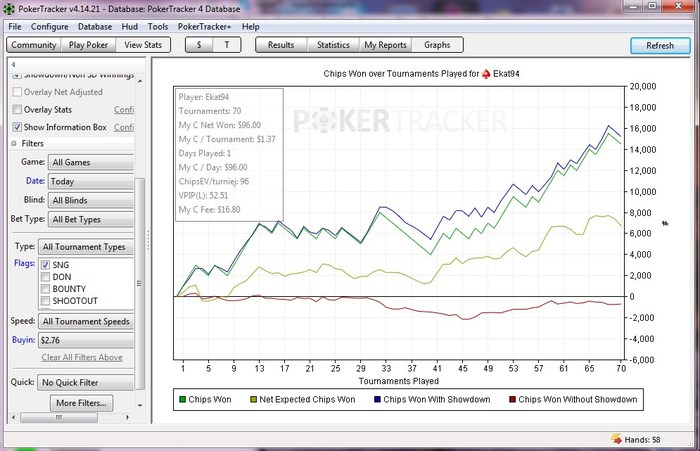Check the DON flag
The height and width of the screenshot is (451, 700).
point(45,277)
